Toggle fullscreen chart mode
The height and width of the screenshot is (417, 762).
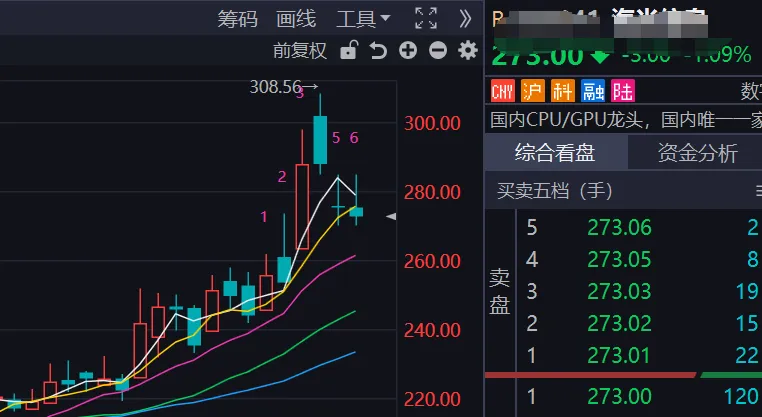(x=426, y=18)
